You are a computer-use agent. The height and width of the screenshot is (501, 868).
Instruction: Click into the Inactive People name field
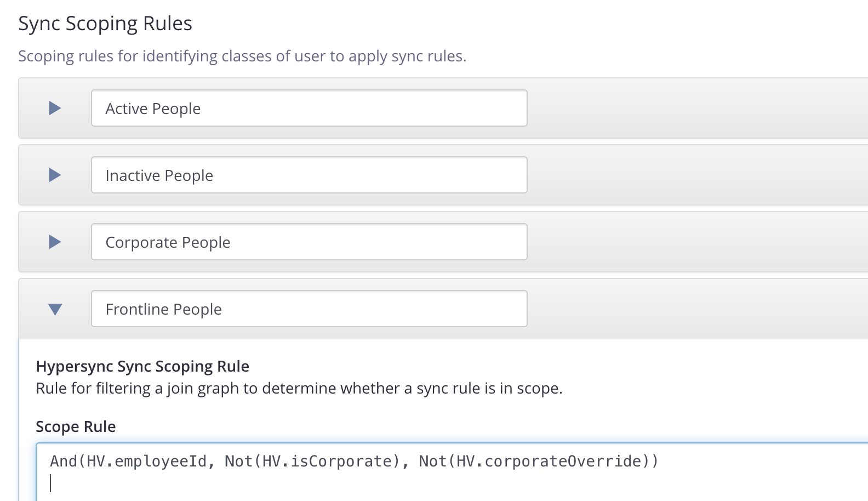(309, 175)
